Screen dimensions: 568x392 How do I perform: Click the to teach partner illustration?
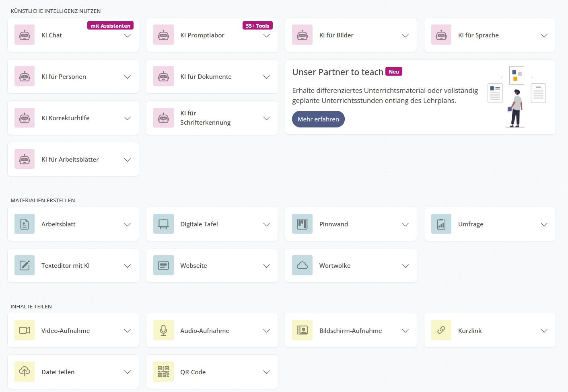517,97
